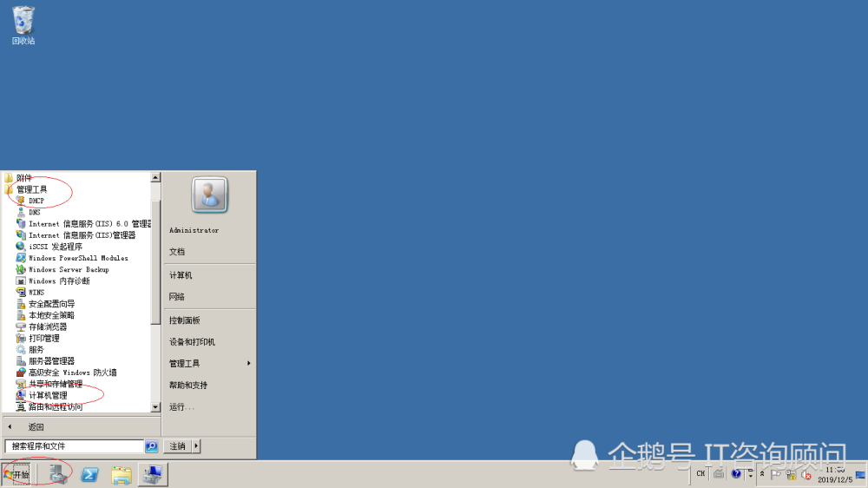Launch Server Manager from taskbar
This screenshot has height=488, width=868.
pos(57,474)
